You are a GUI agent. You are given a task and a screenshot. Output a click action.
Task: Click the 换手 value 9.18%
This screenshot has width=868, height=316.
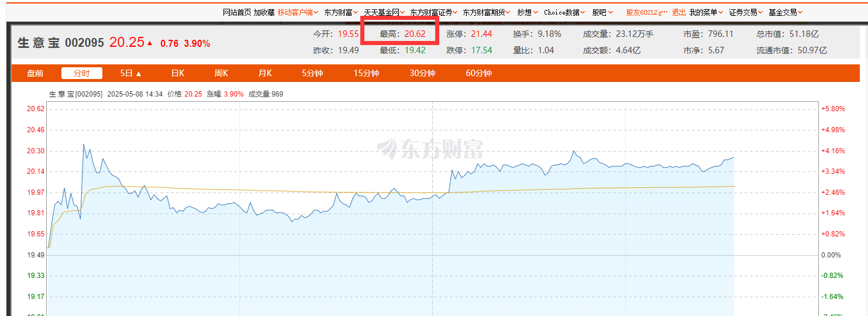pyautogui.click(x=549, y=34)
